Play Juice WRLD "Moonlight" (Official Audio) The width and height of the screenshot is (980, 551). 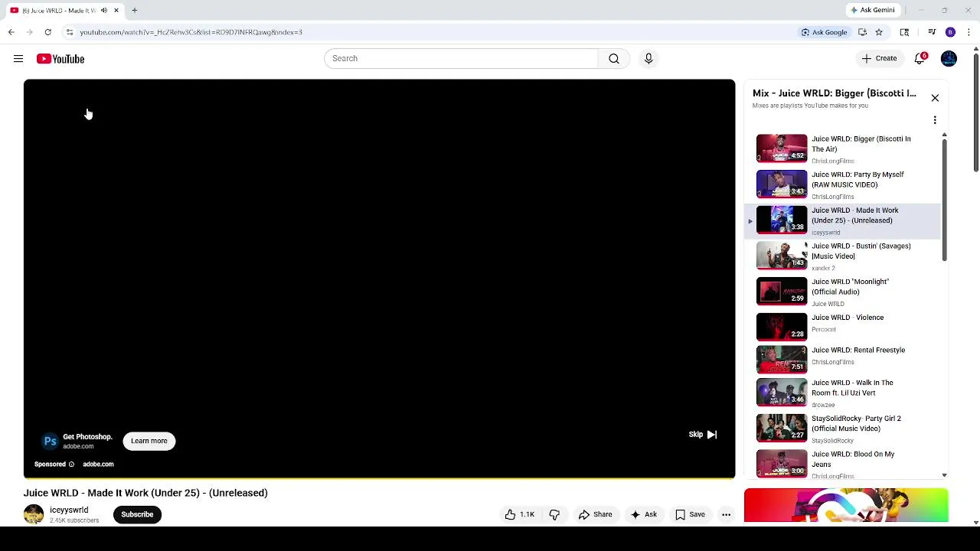(x=842, y=292)
